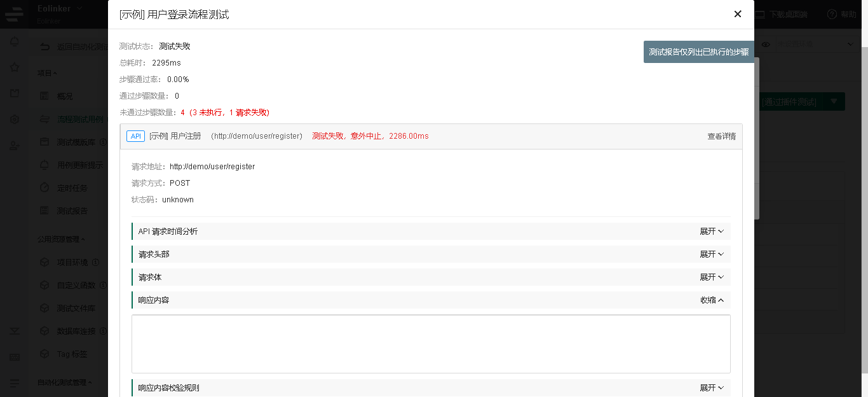The image size is (868, 397).
Task: Click the 下载桌面端 monitor icon
Action: 759,14
